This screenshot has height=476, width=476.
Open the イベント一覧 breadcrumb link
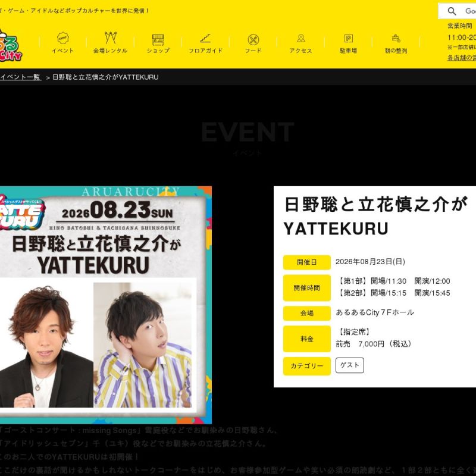pyautogui.click(x=20, y=77)
